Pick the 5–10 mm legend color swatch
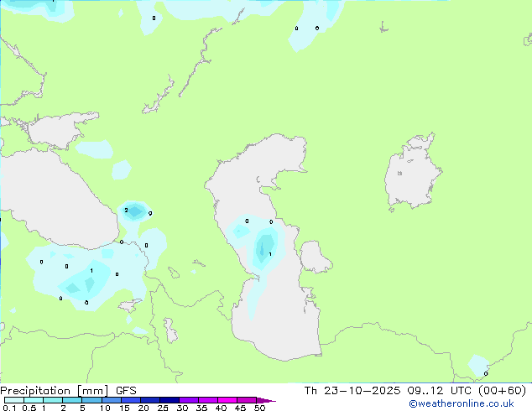The height and width of the screenshot is (411, 532). [x=92, y=400]
